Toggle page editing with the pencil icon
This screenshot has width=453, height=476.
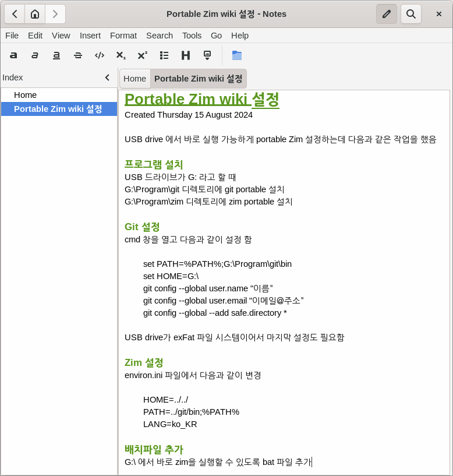(x=387, y=14)
